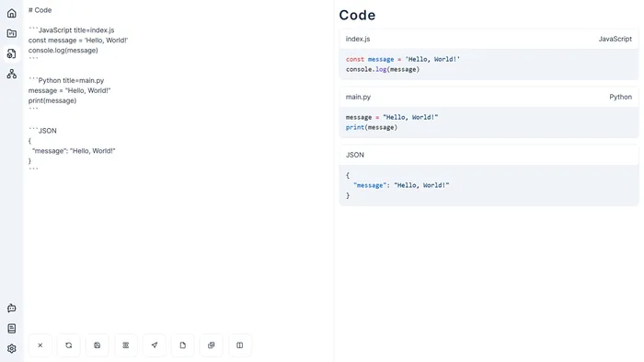This screenshot has height=362, width=644.
Task: Select the active document editor sidebar icon
Action: 11,53
